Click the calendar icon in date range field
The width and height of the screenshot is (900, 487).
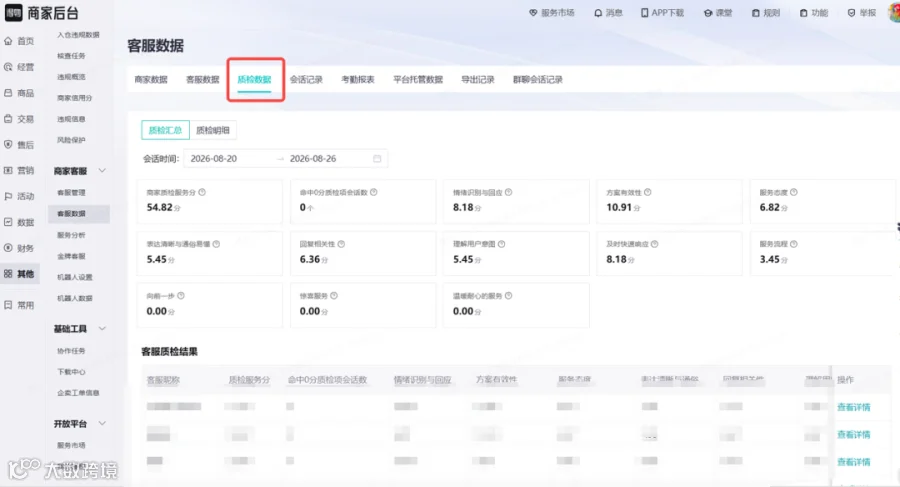pos(377,159)
